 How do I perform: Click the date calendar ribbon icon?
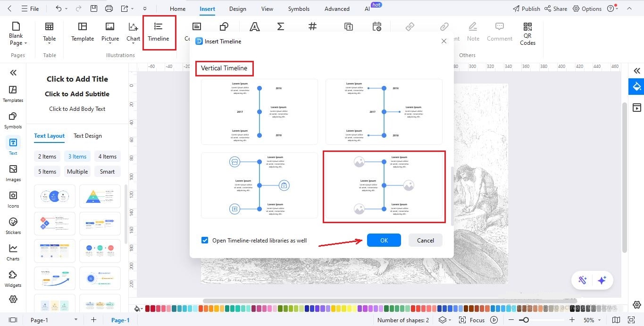(x=377, y=27)
